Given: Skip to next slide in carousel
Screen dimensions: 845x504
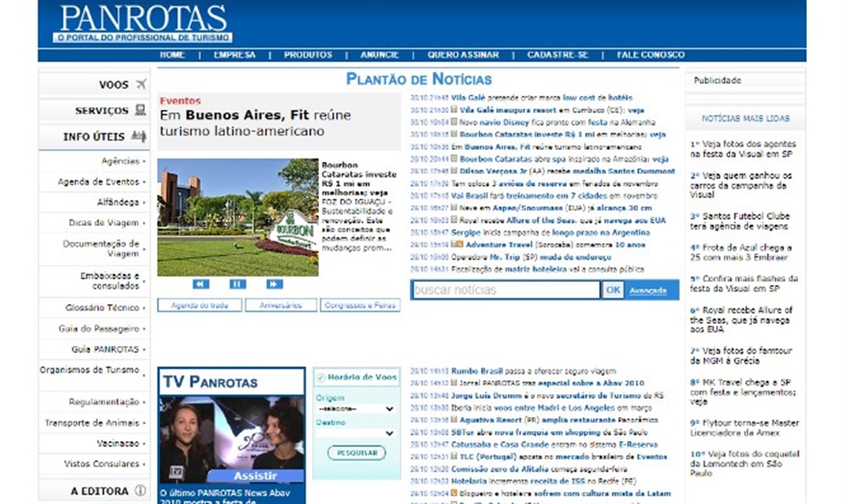Looking at the screenshot, I should (x=275, y=284).
